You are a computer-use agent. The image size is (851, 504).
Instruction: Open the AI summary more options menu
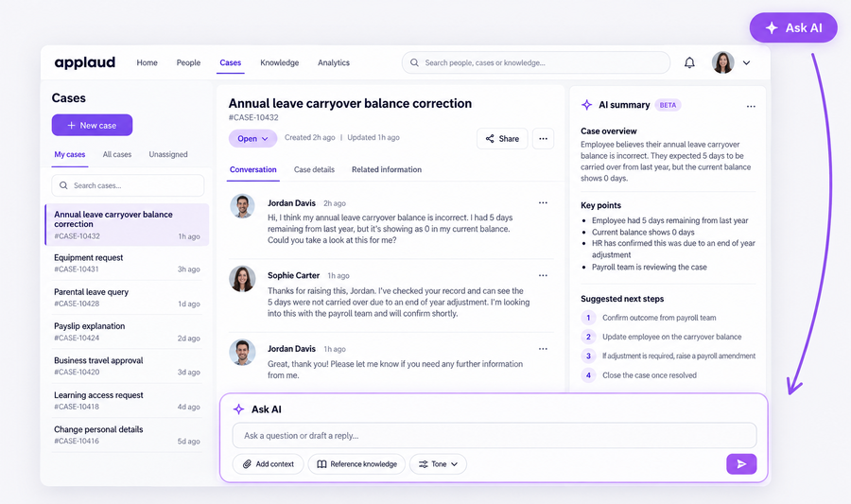[751, 106]
